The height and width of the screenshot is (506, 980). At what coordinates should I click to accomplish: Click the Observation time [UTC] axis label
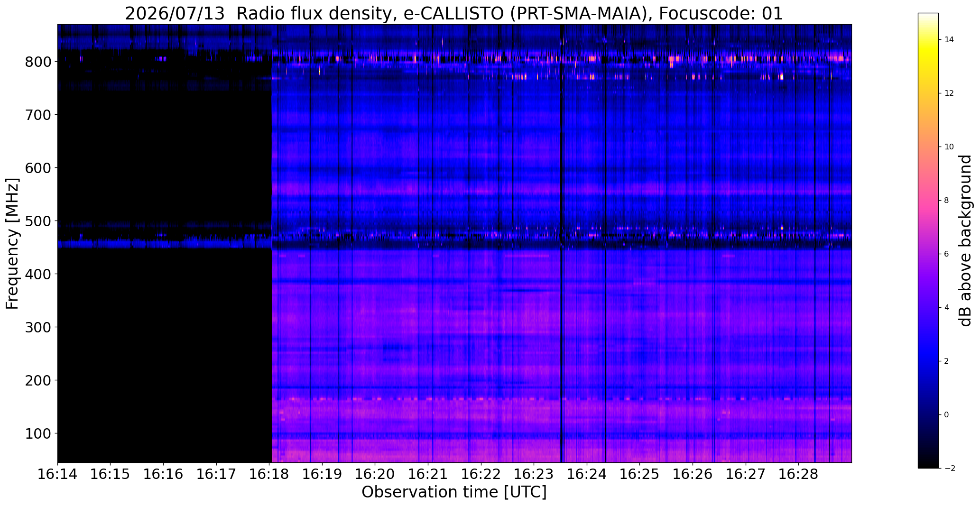[x=454, y=492]
